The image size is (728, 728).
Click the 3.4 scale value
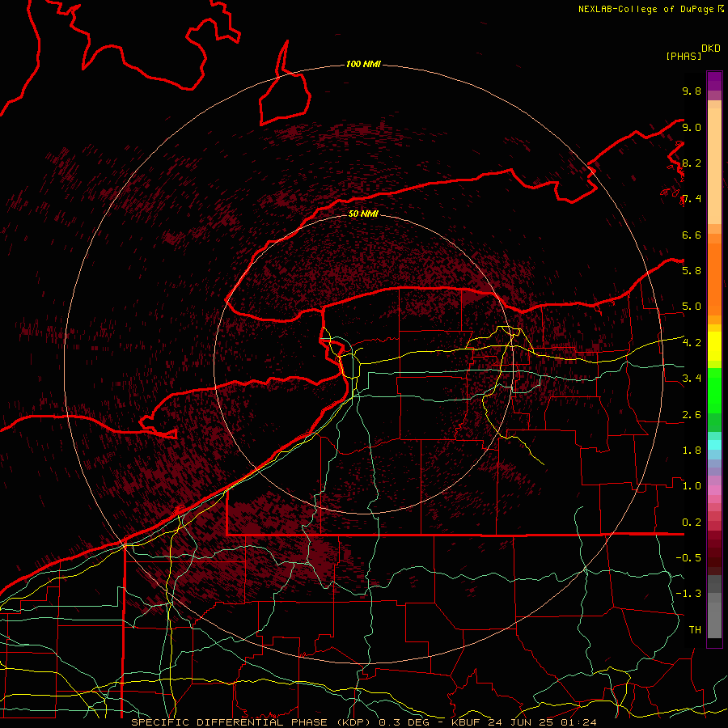692,379
